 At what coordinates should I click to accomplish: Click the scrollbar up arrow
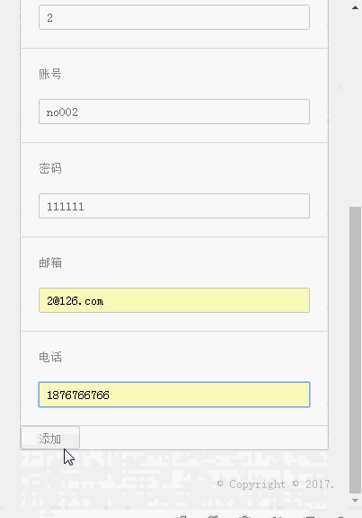click(x=355, y=7)
